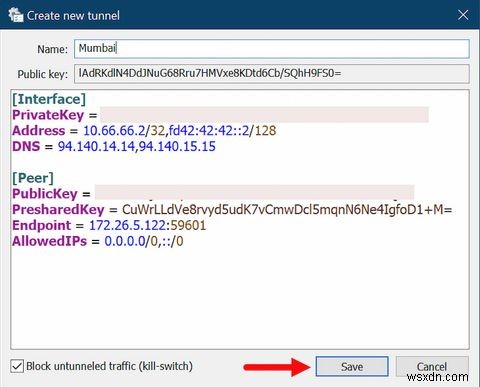Toggle Block untunneled traffic kill-switch checkbox
The width and height of the screenshot is (480, 387).
click(x=17, y=366)
